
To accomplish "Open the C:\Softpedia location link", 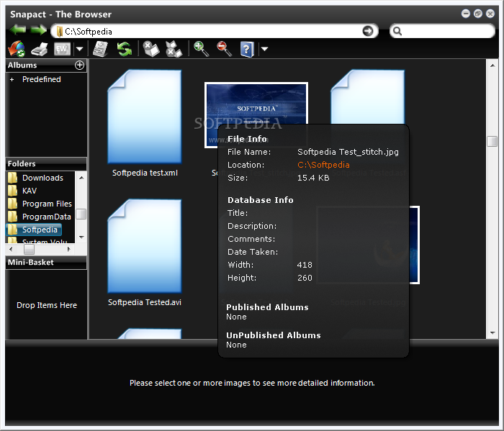I will pos(323,165).
